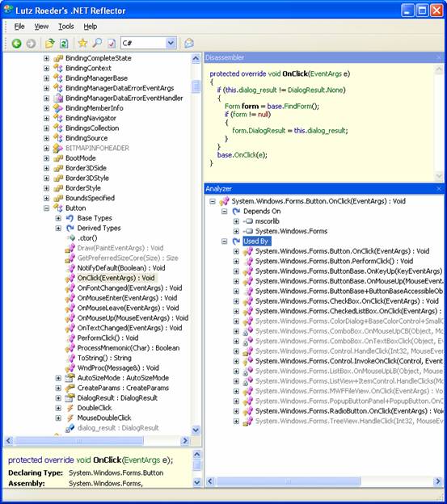Click the Open assembly folder icon
447x504 pixels.
[49, 43]
